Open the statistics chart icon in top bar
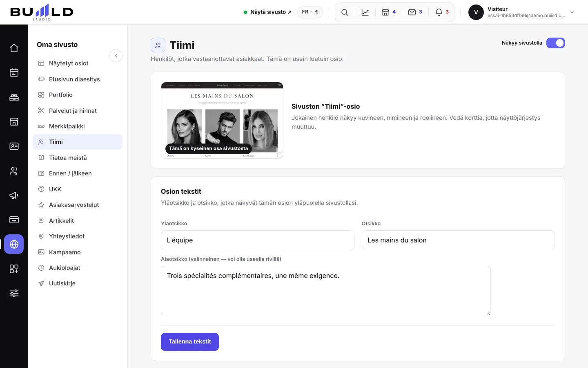 tap(365, 12)
